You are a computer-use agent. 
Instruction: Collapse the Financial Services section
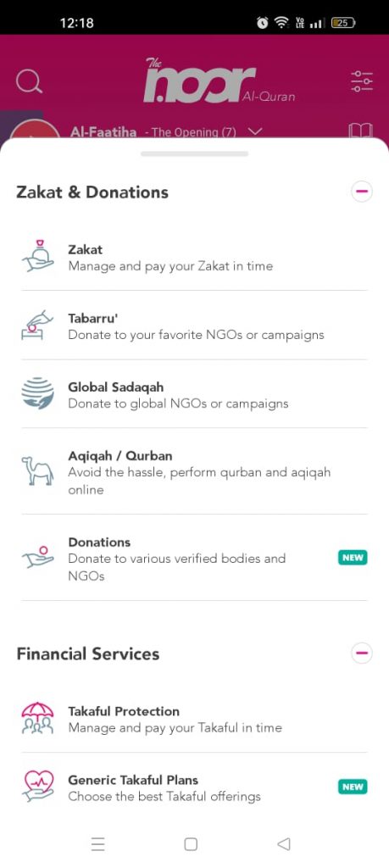(x=362, y=654)
